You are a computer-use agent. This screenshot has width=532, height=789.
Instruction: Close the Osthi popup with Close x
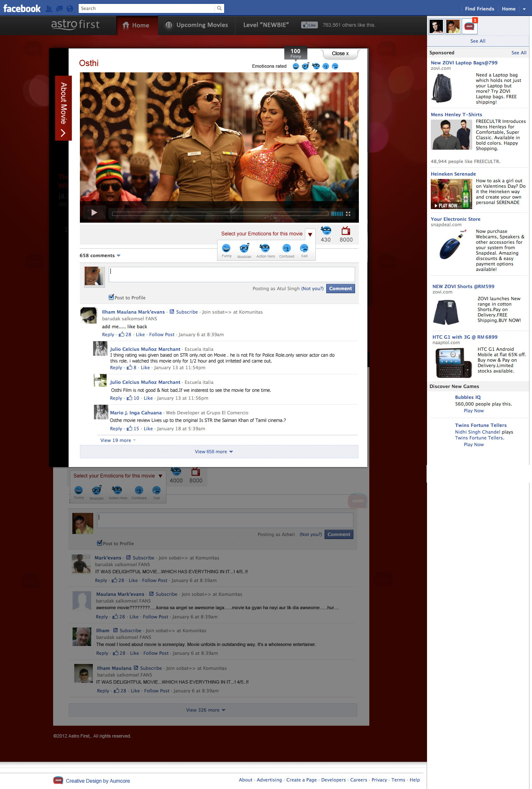[340, 54]
